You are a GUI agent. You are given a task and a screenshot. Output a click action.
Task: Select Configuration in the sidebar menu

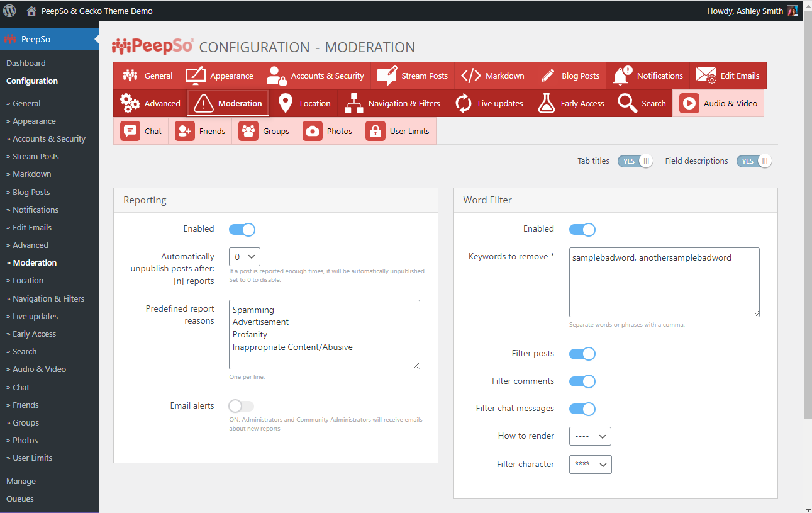click(x=32, y=81)
